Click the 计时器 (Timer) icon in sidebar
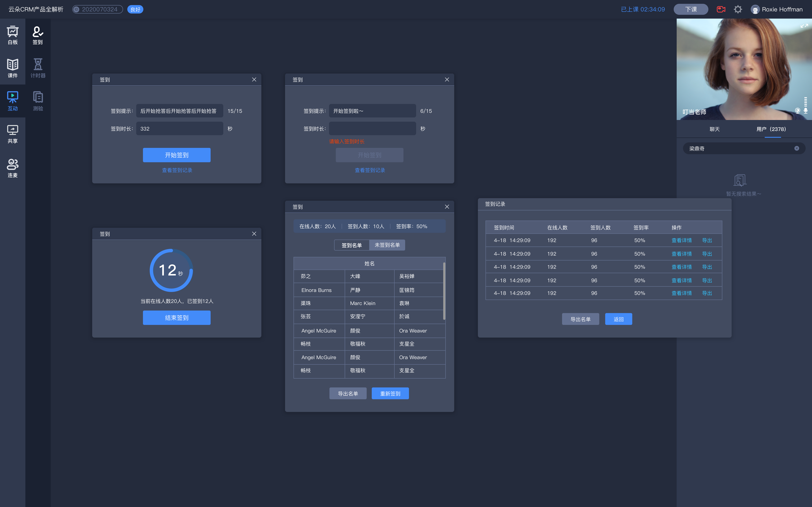This screenshot has width=812, height=507. [37, 67]
